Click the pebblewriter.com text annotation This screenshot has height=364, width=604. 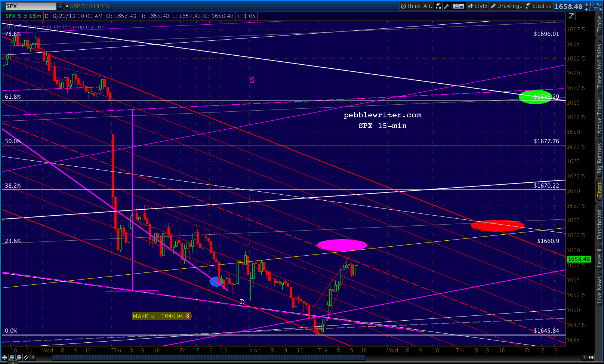pyautogui.click(x=383, y=115)
